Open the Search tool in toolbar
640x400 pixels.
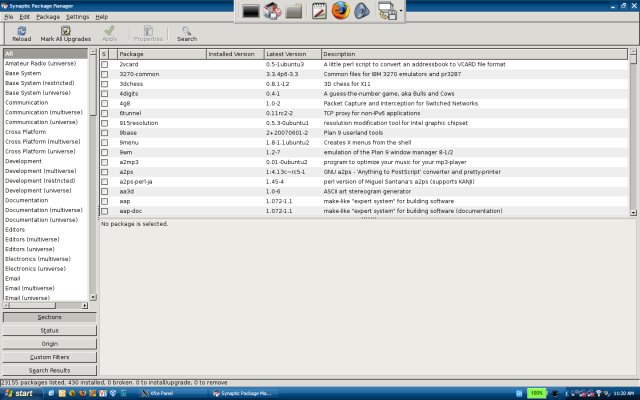click(187, 31)
